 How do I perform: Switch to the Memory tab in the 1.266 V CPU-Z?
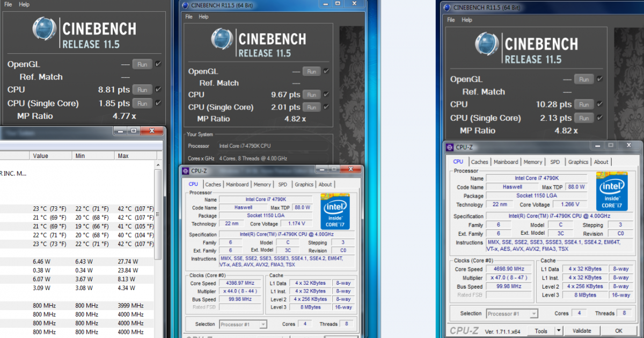pyautogui.click(x=532, y=162)
